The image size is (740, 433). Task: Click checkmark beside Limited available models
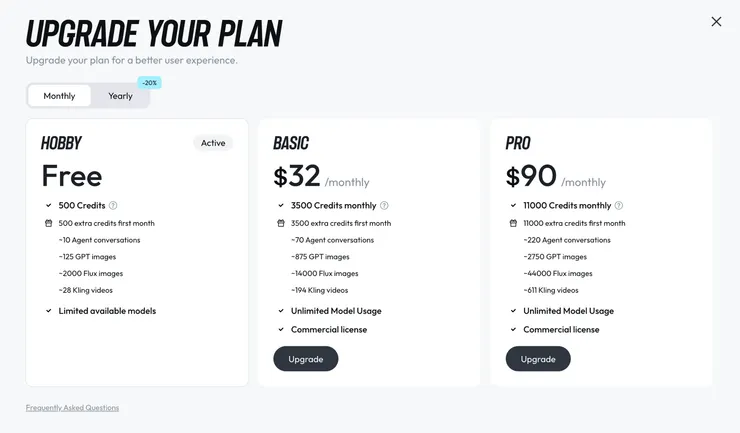pyautogui.click(x=49, y=311)
